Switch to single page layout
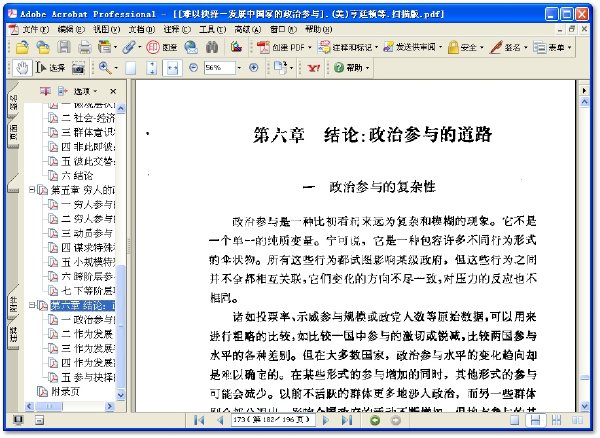The width and height of the screenshot is (600, 438). [515, 420]
